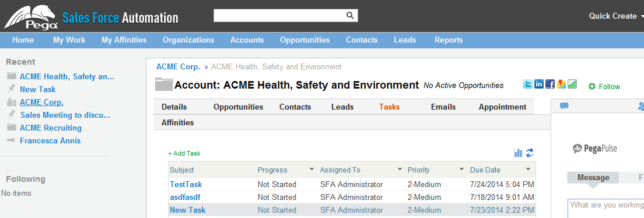Select the Message tab in Pulse

pos(593,178)
